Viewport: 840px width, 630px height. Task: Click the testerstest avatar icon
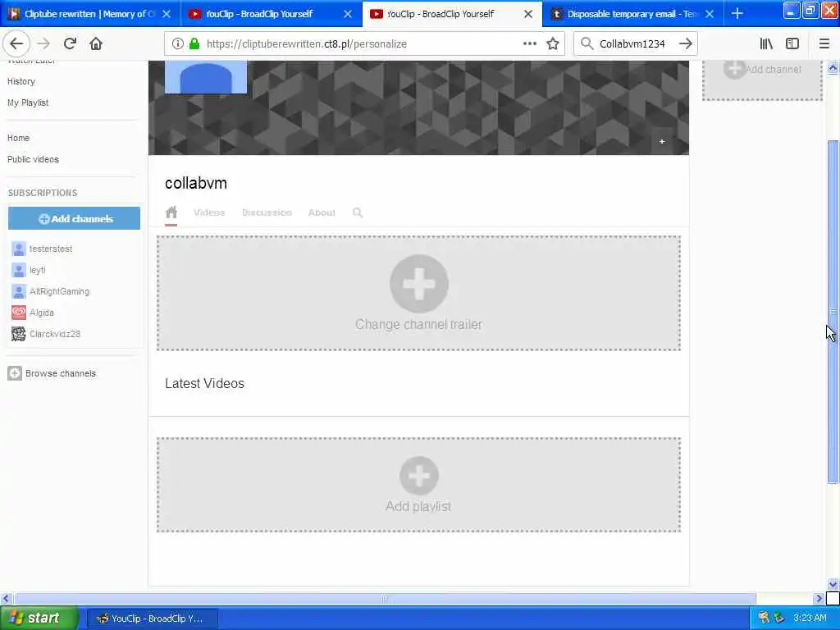coord(19,249)
